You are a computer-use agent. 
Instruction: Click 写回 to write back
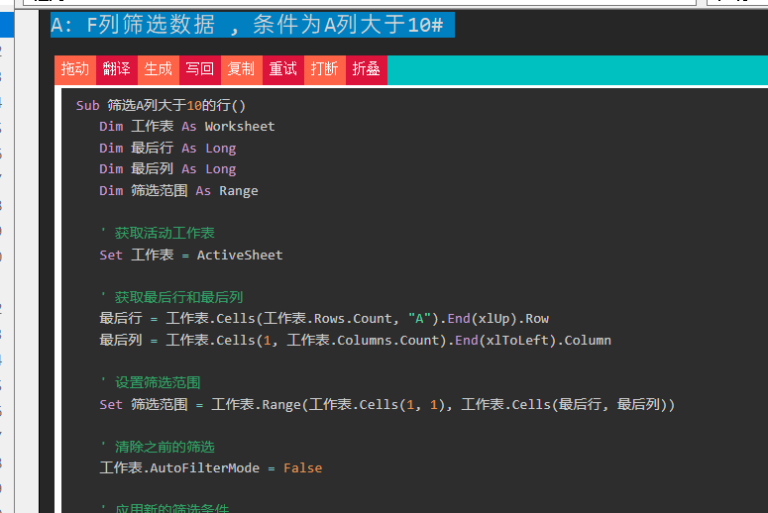(200, 69)
